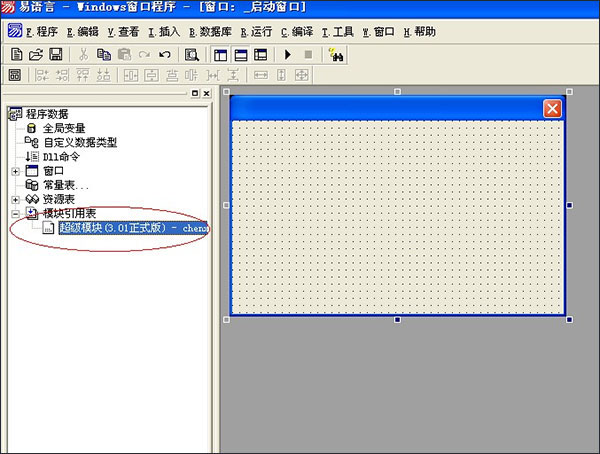This screenshot has height=454, width=600.
Task: Select 全局变量 in the program tree
Action: [x=63, y=128]
